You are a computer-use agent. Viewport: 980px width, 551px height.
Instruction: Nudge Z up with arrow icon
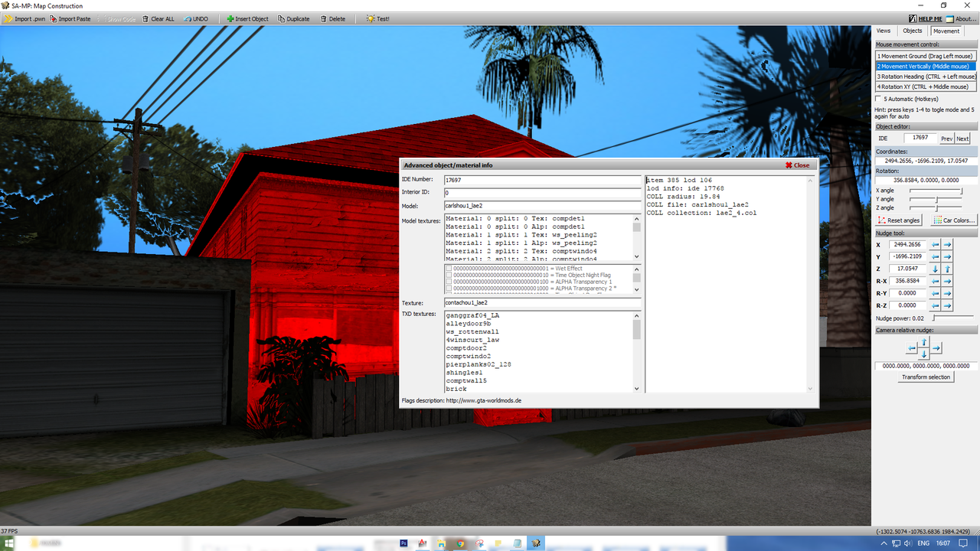tap(948, 269)
